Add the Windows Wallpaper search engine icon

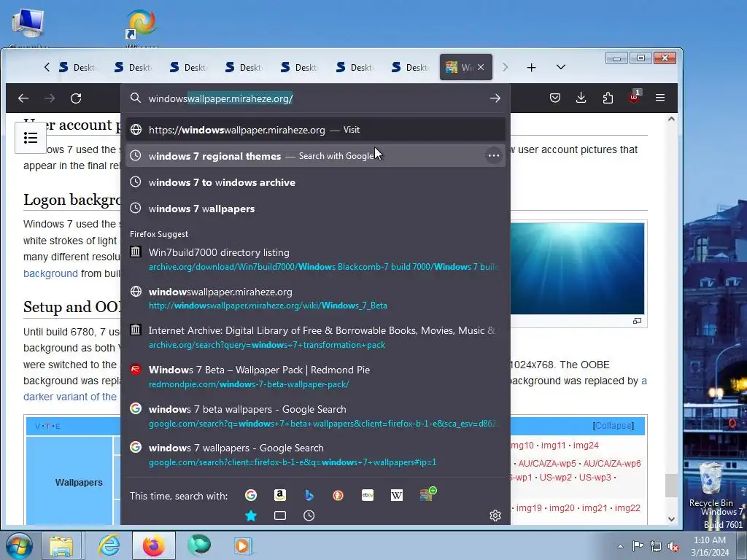click(x=427, y=494)
